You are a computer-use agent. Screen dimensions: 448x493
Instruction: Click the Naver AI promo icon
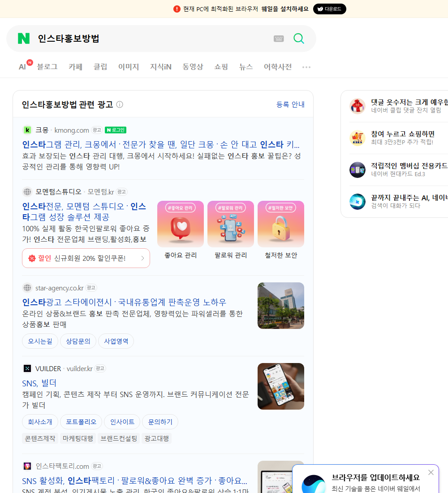click(358, 202)
